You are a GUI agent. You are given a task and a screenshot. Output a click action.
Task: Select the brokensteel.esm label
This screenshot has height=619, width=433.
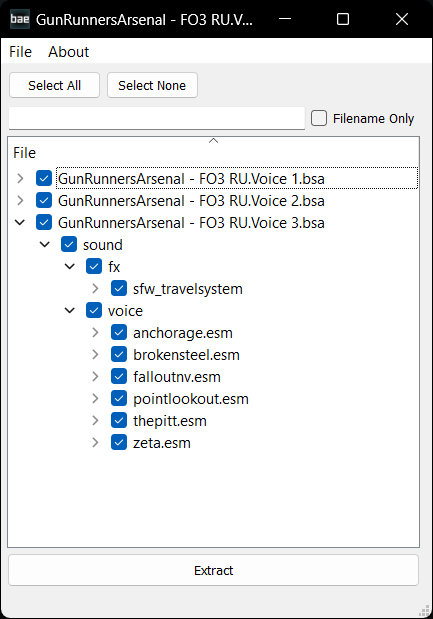click(x=186, y=355)
